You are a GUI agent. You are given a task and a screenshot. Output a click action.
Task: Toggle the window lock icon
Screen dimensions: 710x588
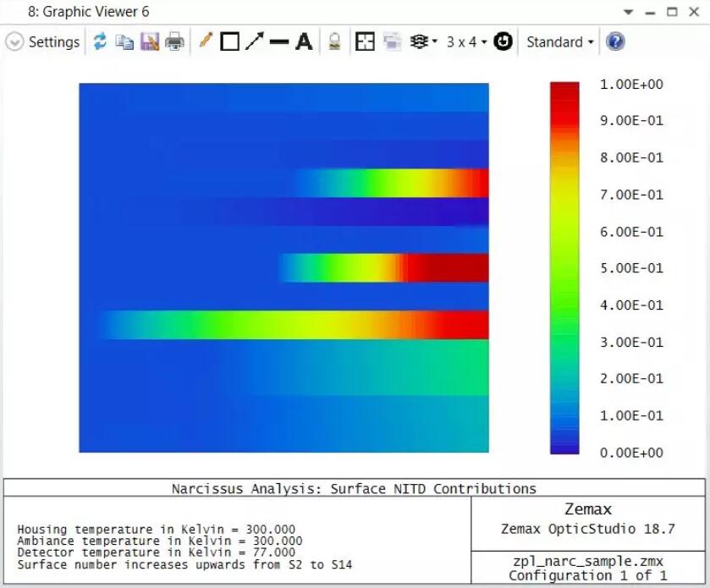coord(334,41)
